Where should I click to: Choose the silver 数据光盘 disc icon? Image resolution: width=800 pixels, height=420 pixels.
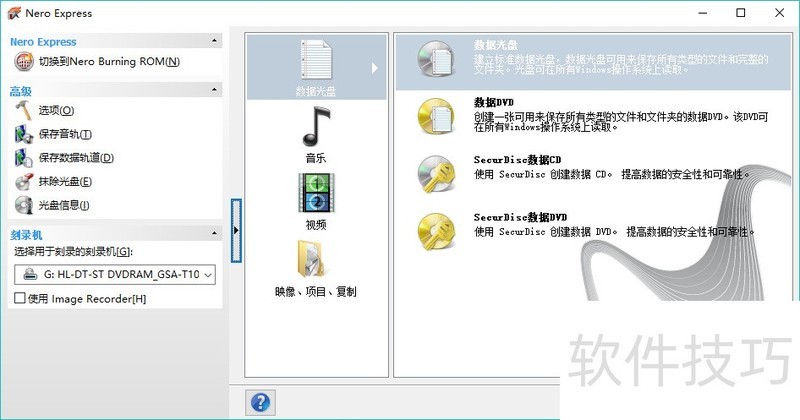436,59
